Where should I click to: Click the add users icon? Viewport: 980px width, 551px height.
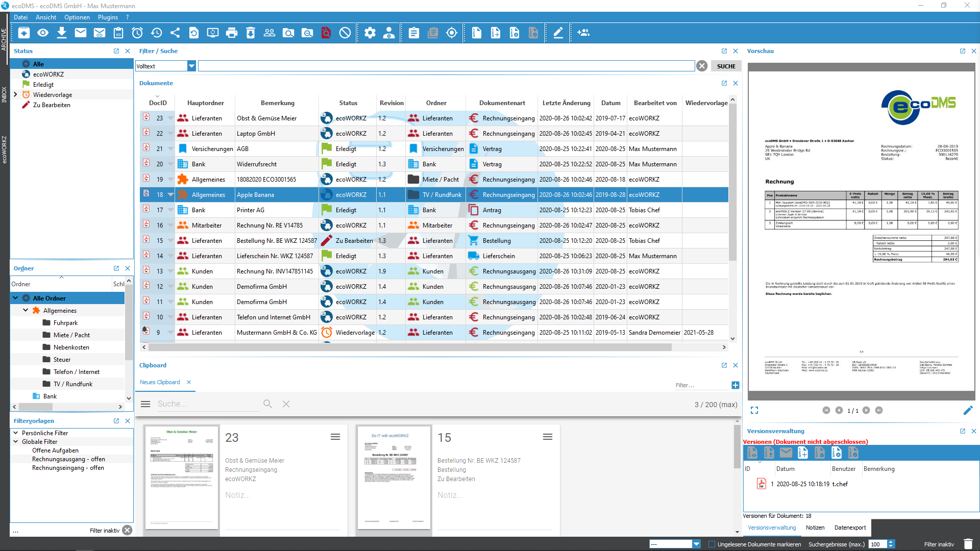coord(583,33)
